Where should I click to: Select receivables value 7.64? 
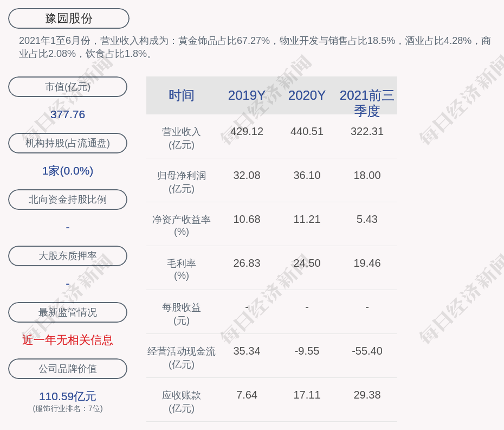pos(247,395)
